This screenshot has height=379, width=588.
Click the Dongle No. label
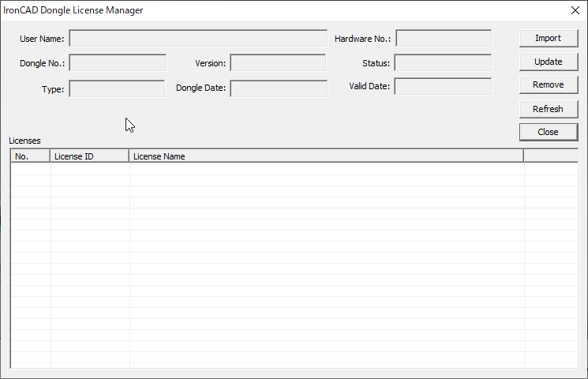click(x=42, y=63)
